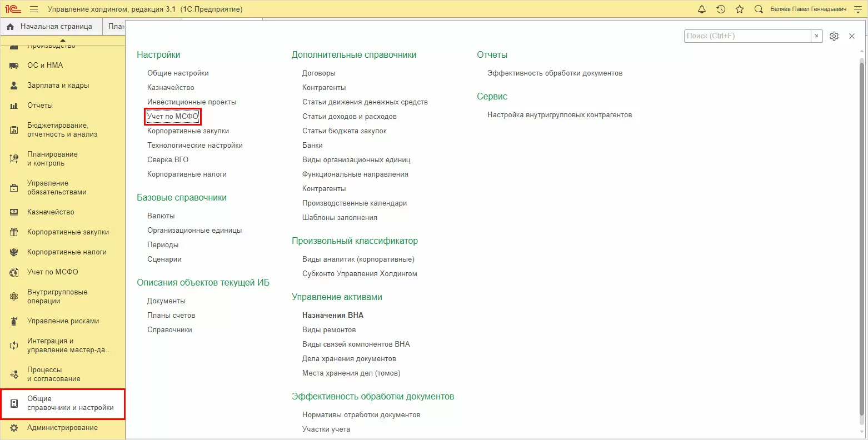
Task: Open Бюджетирование, отчетность и анализ section
Action: pyautogui.click(x=63, y=130)
